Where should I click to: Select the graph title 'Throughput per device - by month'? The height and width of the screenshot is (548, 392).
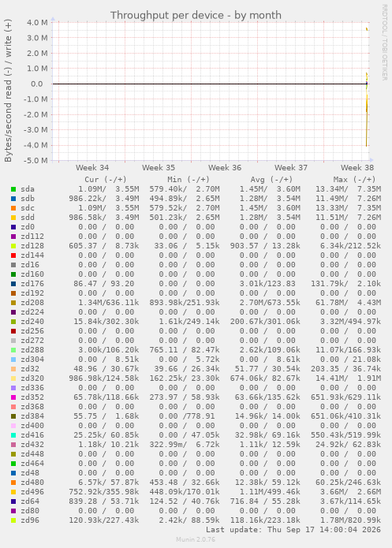[x=196, y=16]
